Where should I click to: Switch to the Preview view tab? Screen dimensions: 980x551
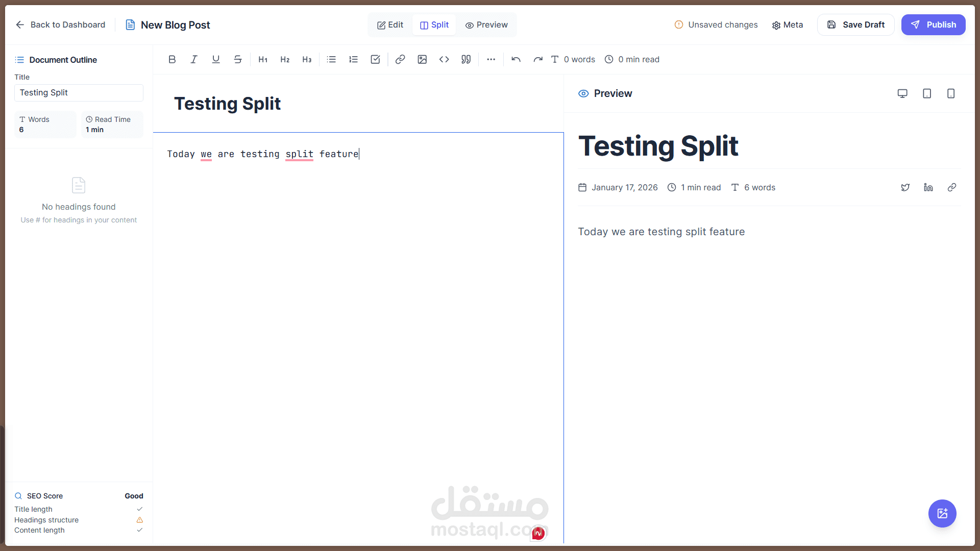486,24
